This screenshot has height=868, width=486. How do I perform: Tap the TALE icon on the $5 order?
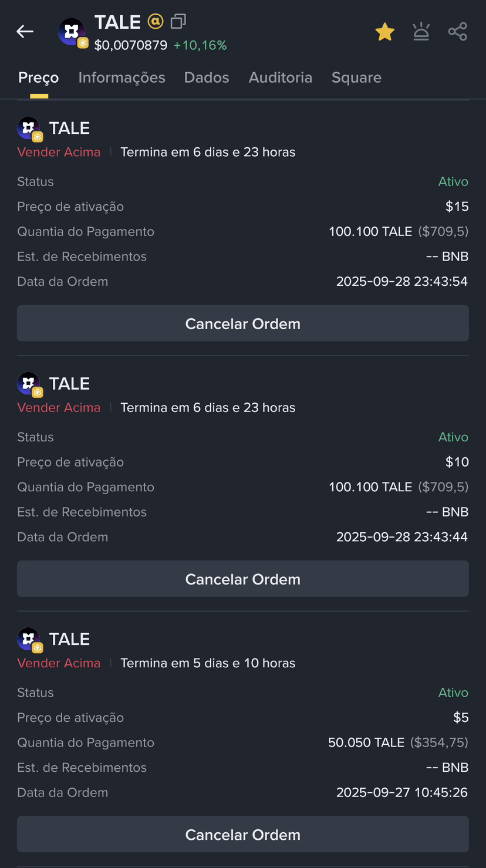point(29,640)
